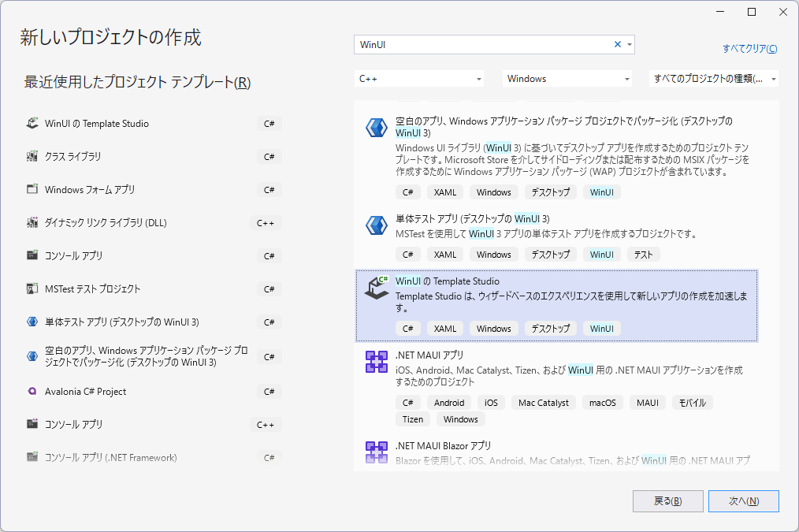Click the iOS tag on .NET MAUI アプリ

click(491, 403)
